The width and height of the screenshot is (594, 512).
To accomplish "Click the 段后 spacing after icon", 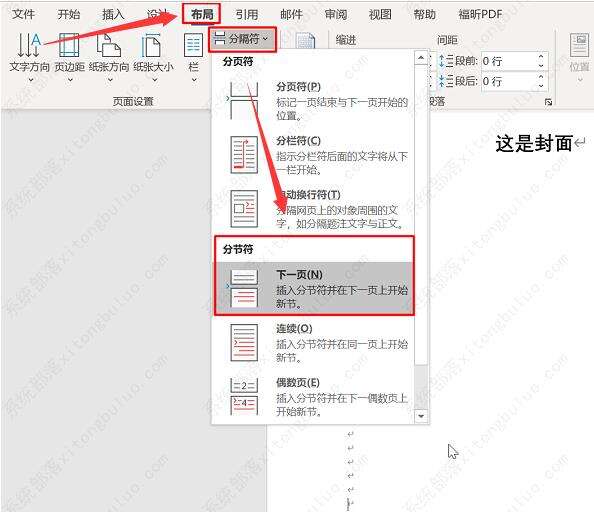I will [446, 81].
